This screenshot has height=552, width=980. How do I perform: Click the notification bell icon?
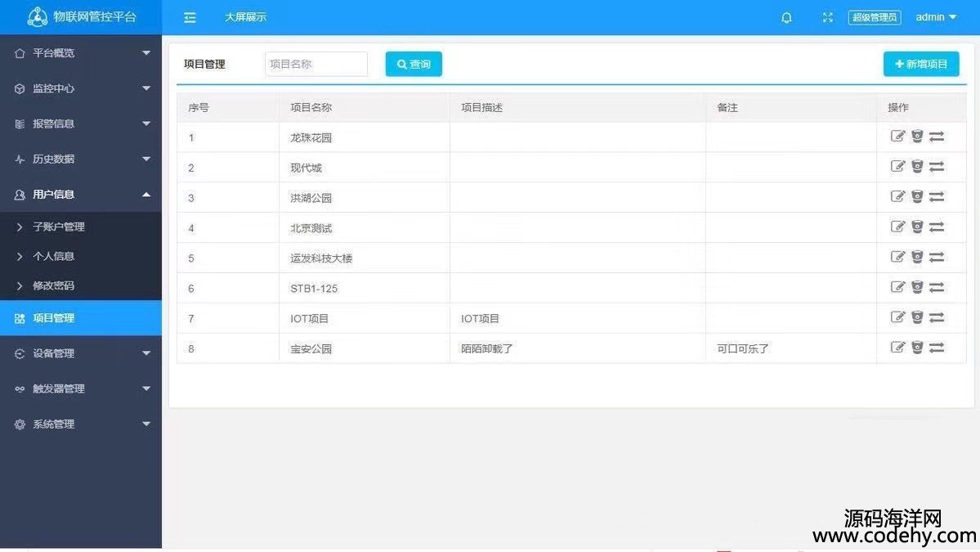click(x=786, y=17)
